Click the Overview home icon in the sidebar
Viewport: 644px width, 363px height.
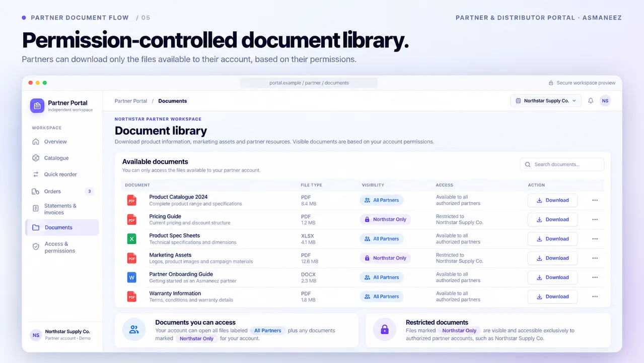tap(36, 142)
